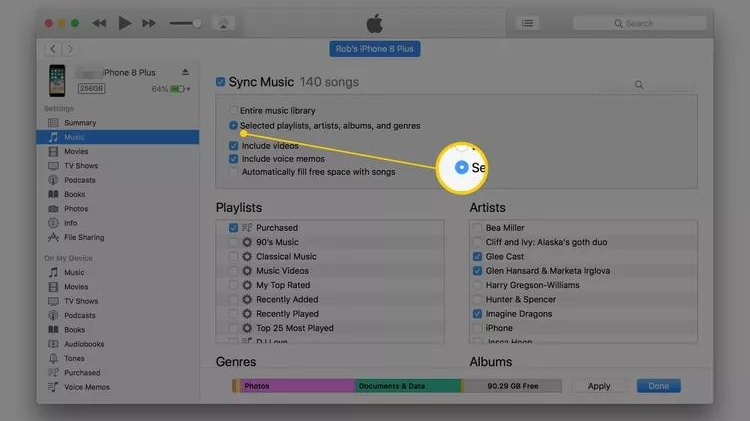Toggle Include videos checkbox
This screenshot has width=750, height=421.
click(x=233, y=145)
